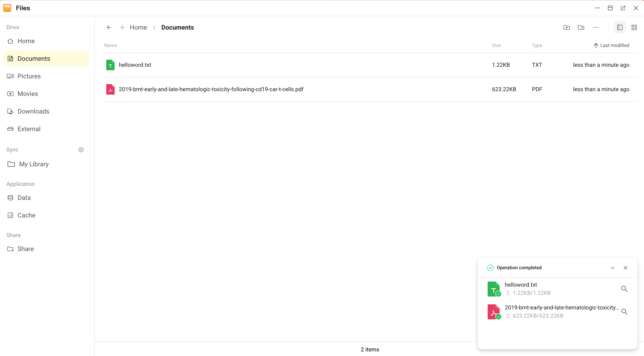Open the Movies section in the sidebar
This screenshot has width=644, height=356.
pos(28,94)
